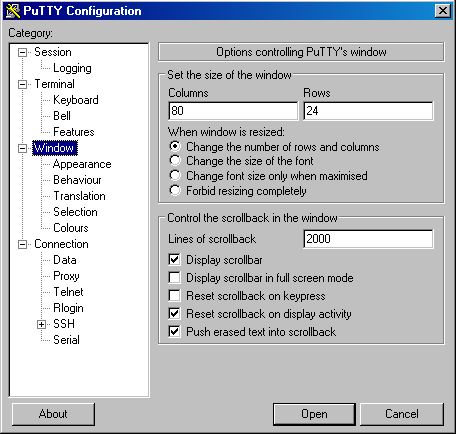Viewport: 456px width, 434px height.
Task: Click the Columns input field
Action: pyautogui.click(x=233, y=111)
